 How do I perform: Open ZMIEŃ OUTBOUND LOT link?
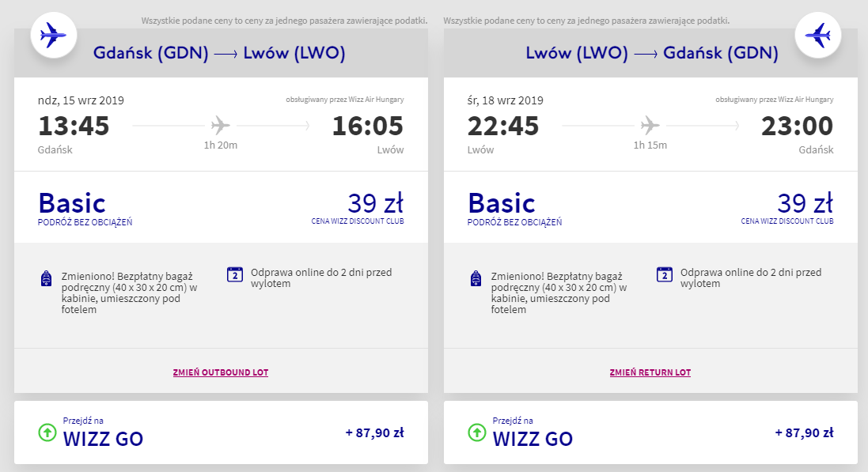tap(220, 372)
